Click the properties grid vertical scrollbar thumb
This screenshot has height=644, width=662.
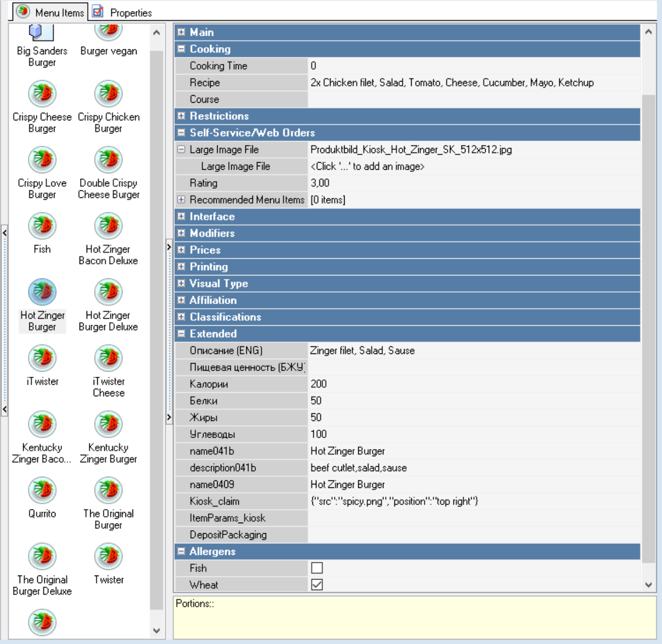648,328
